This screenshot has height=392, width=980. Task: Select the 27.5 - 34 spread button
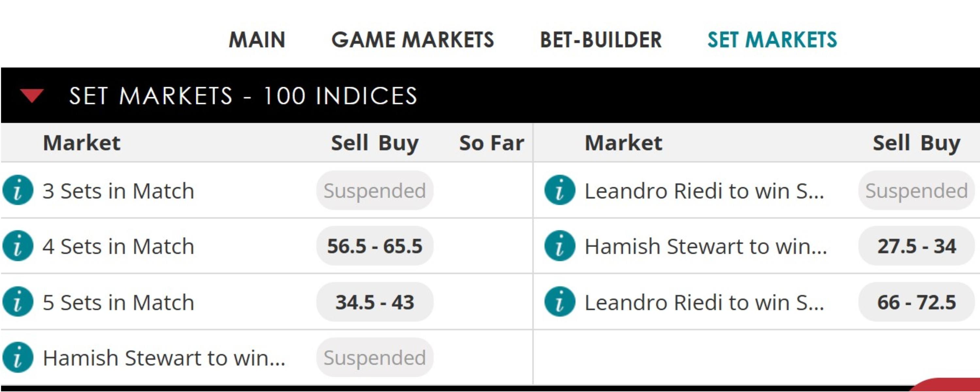(917, 246)
